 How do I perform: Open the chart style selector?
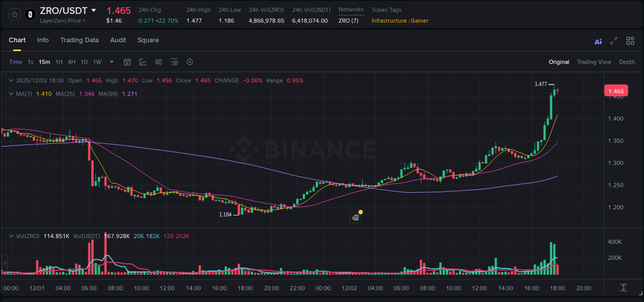click(x=142, y=62)
